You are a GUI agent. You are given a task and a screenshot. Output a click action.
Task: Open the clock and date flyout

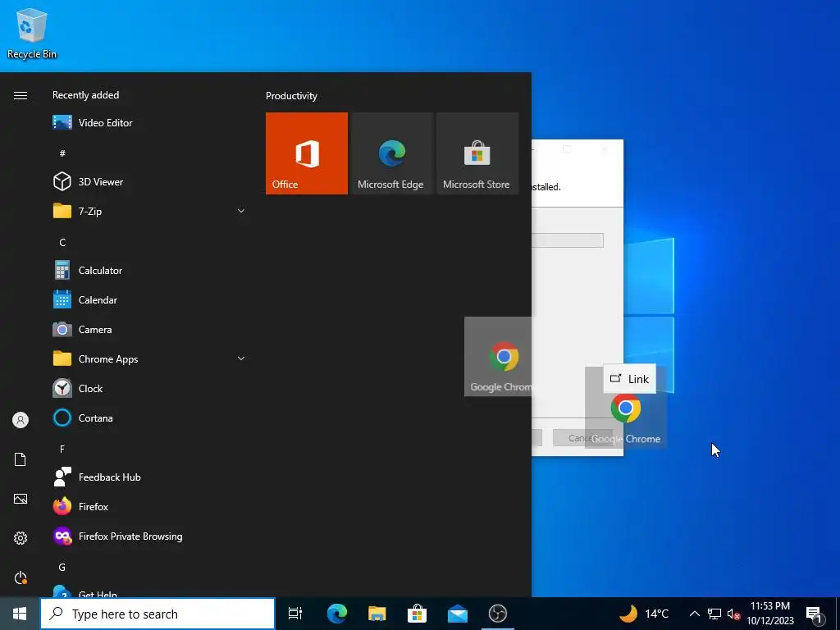click(770, 614)
